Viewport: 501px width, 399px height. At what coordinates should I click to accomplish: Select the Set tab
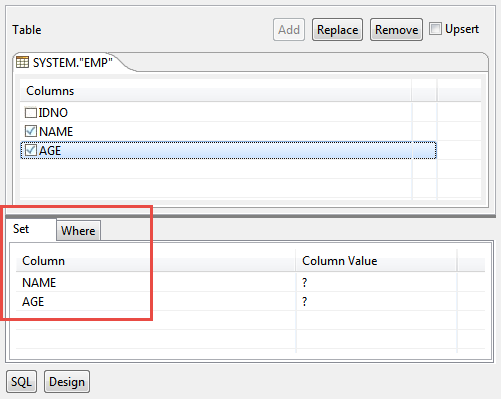coord(21,229)
